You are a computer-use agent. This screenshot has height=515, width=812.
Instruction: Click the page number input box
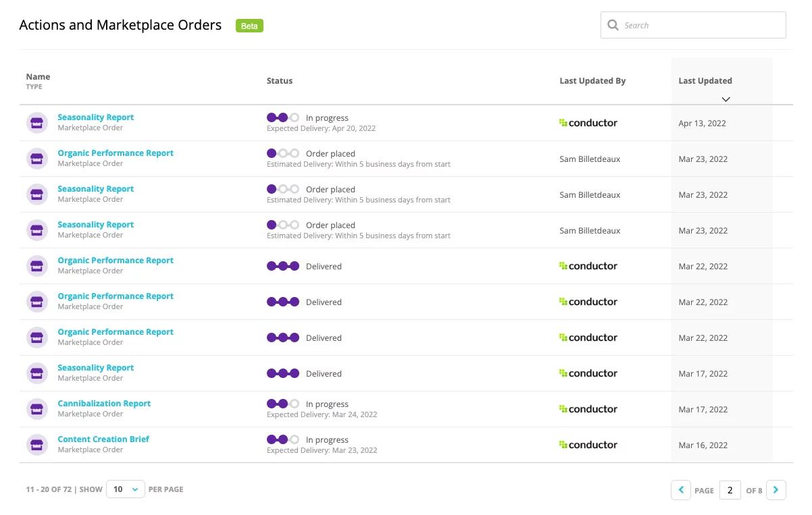pos(730,490)
